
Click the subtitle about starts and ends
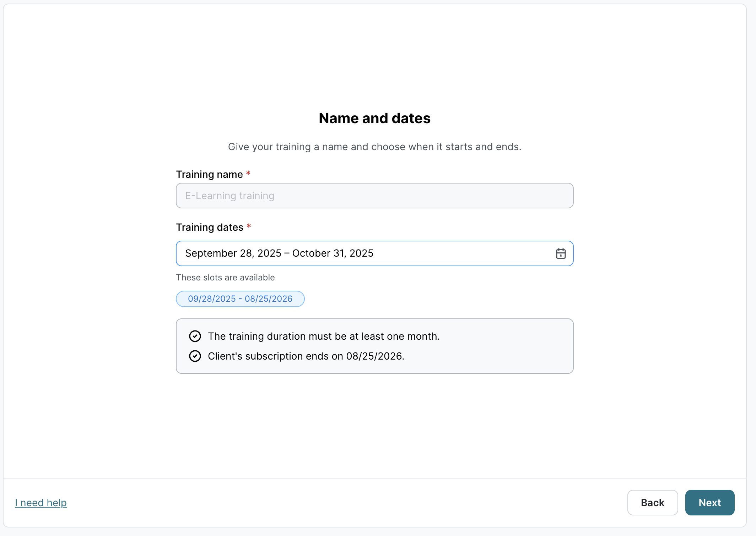(x=374, y=147)
